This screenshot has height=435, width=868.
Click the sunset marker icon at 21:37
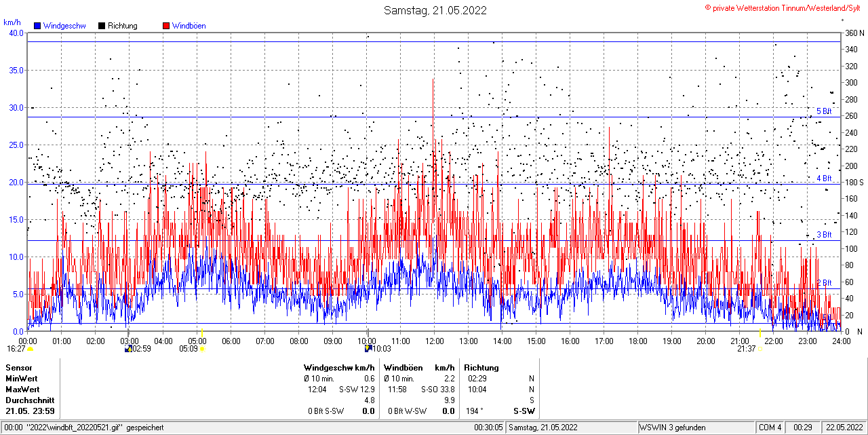coord(760,349)
